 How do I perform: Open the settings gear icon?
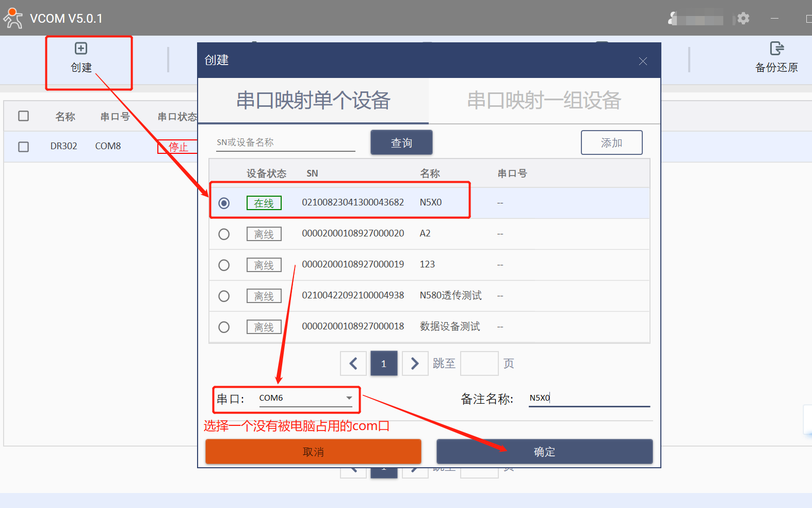click(x=743, y=19)
